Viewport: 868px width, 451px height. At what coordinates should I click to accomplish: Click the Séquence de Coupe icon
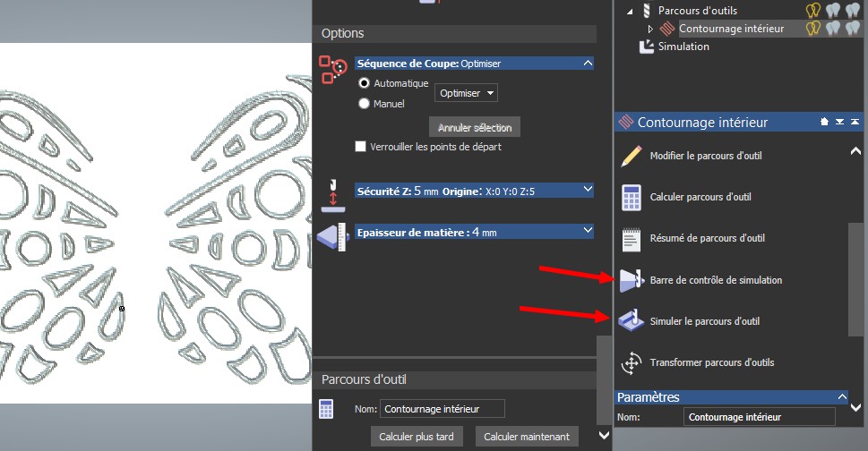[x=332, y=70]
